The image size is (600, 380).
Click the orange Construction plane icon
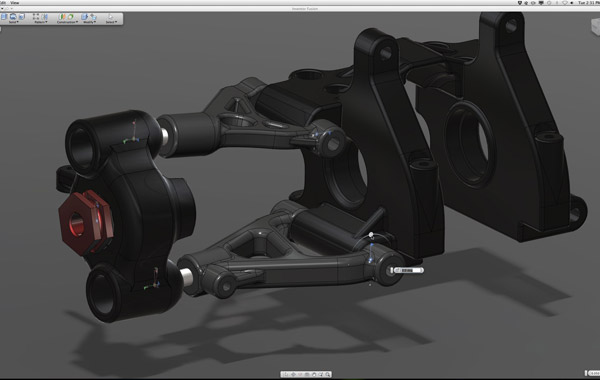click(62, 17)
